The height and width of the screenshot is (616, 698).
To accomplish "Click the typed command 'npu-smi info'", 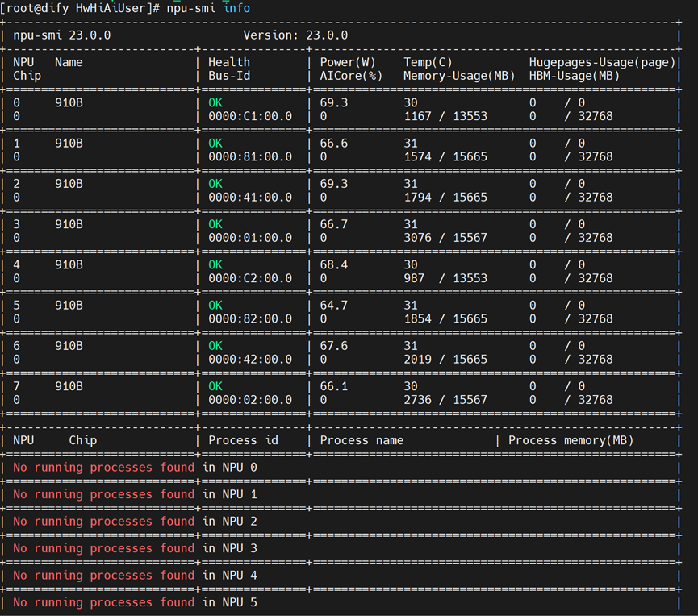I will coord(208,8).
